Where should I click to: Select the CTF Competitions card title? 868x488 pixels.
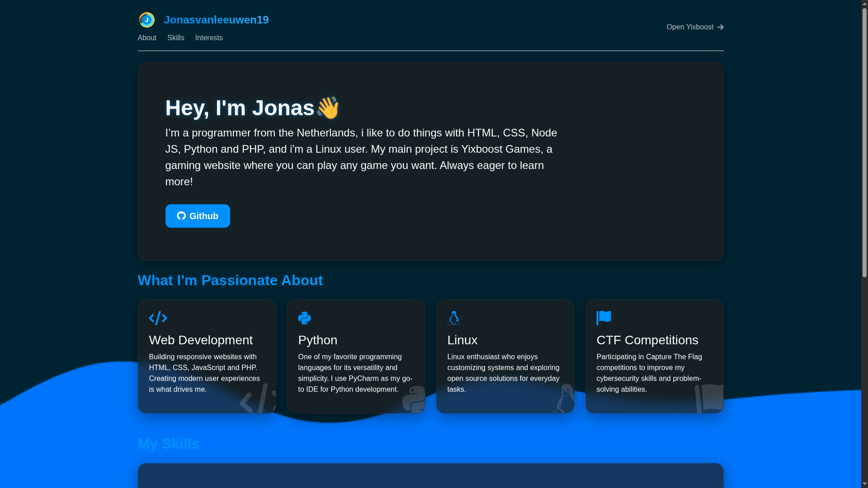click(647, 340)
